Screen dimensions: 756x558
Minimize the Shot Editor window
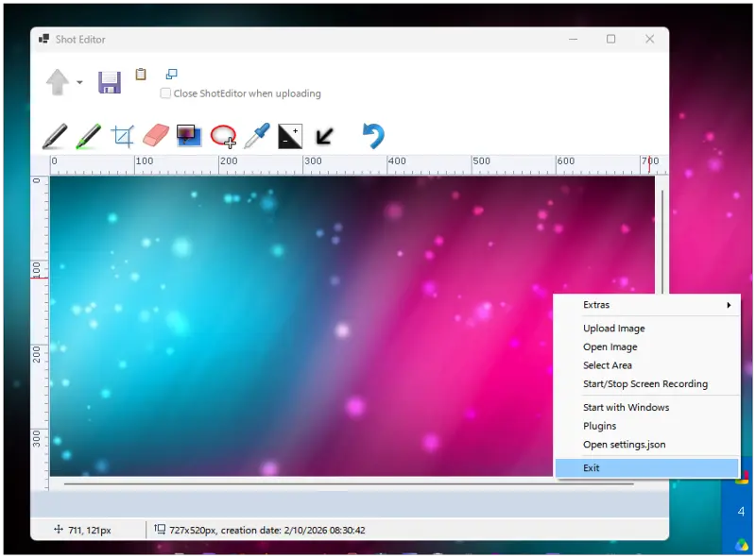573,39
